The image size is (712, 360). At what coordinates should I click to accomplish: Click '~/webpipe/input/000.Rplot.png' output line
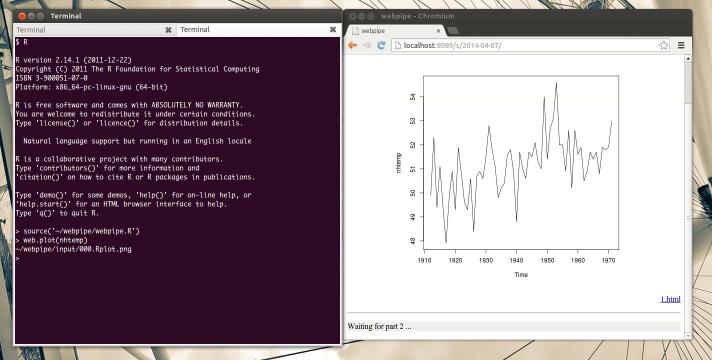(74, 249)
